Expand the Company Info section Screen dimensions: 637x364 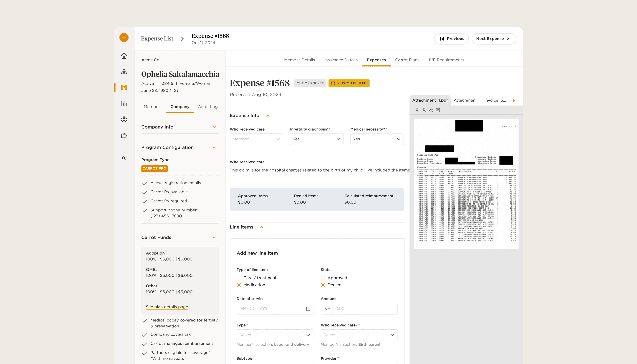214,127
